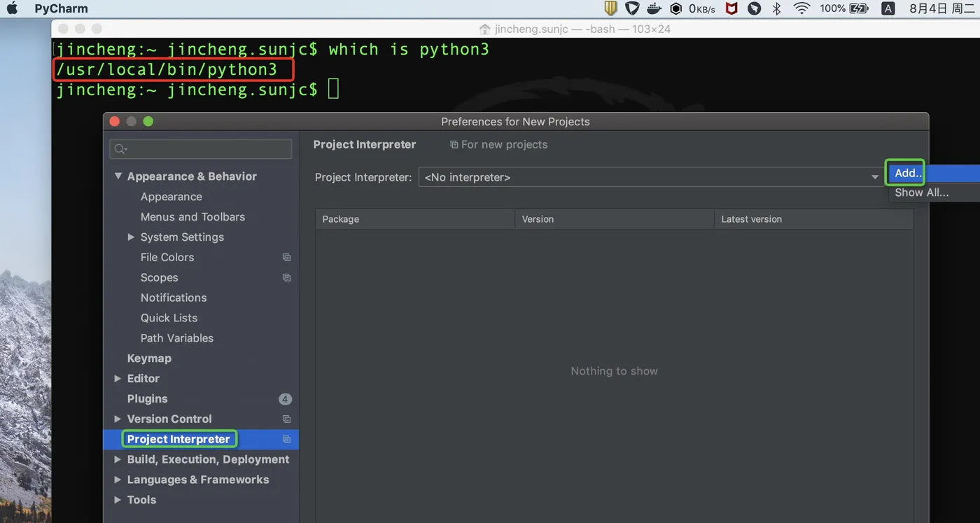Choose Add.. from the interpreter popup
Screen dimensions: 980x523
click(908, 173)
